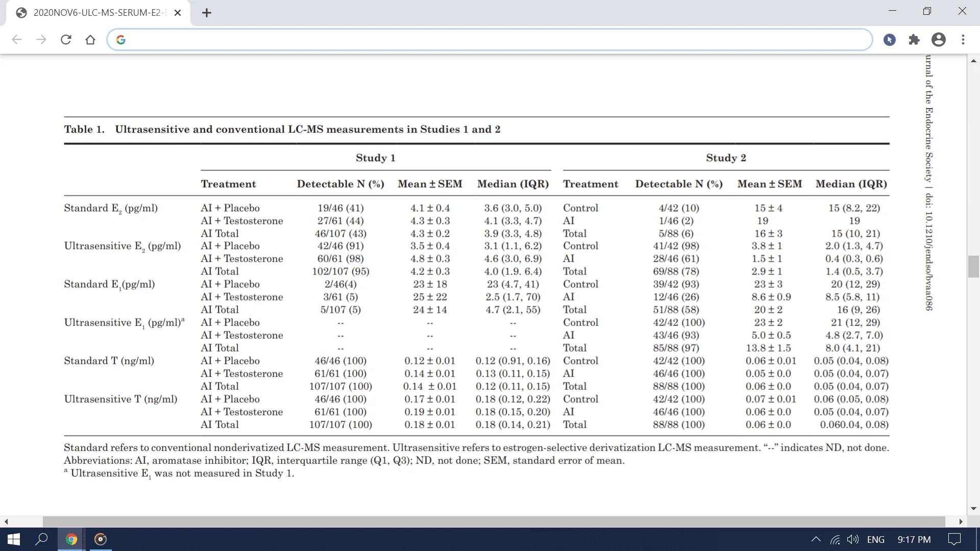Open the ENG language selector

(876, 539)
